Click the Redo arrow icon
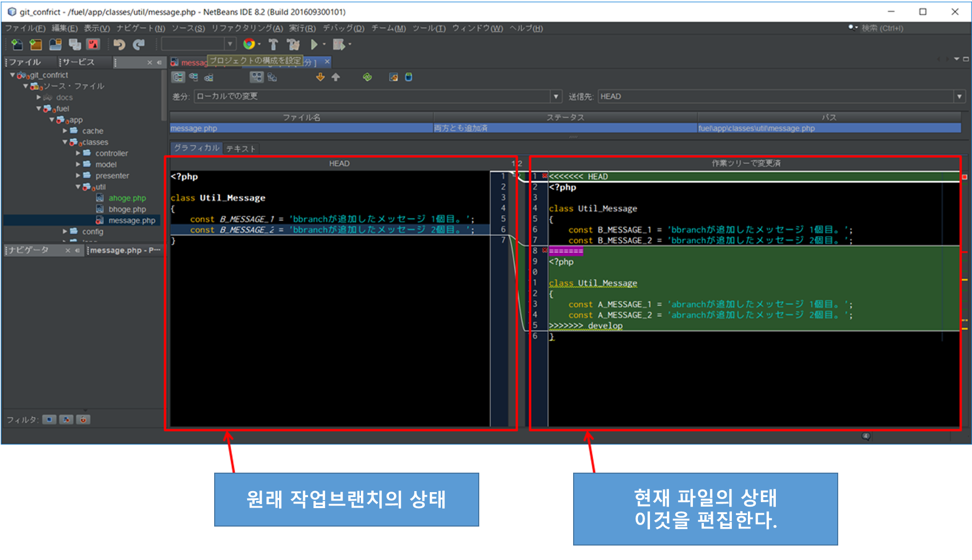972x560 pixels. click(x=139, y=45)
